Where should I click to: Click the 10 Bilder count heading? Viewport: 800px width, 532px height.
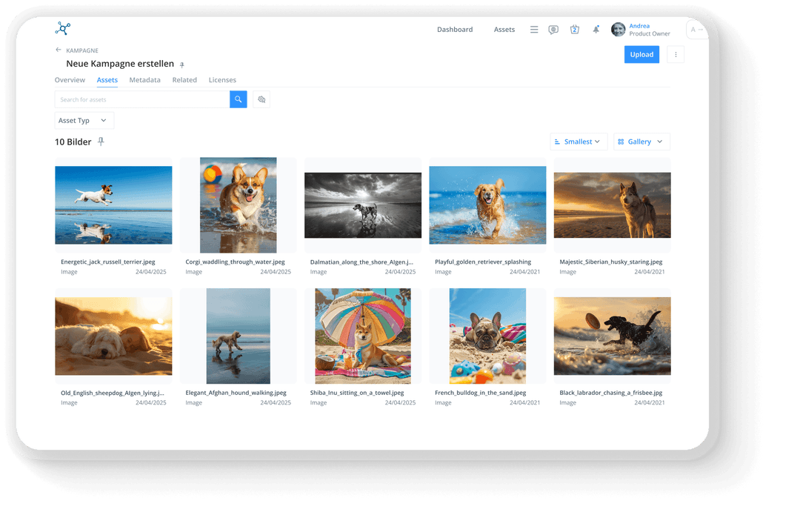tap(73, 142)
